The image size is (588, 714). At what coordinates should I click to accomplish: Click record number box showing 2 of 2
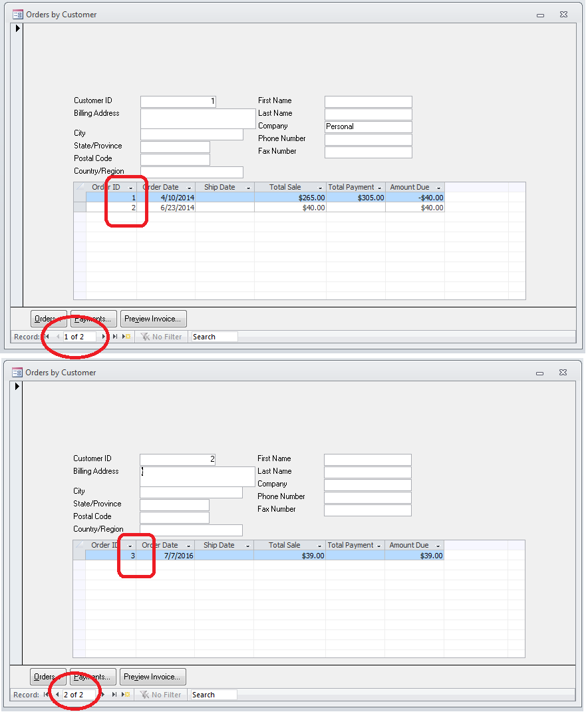pyautogui.click(x=78, y=695)
